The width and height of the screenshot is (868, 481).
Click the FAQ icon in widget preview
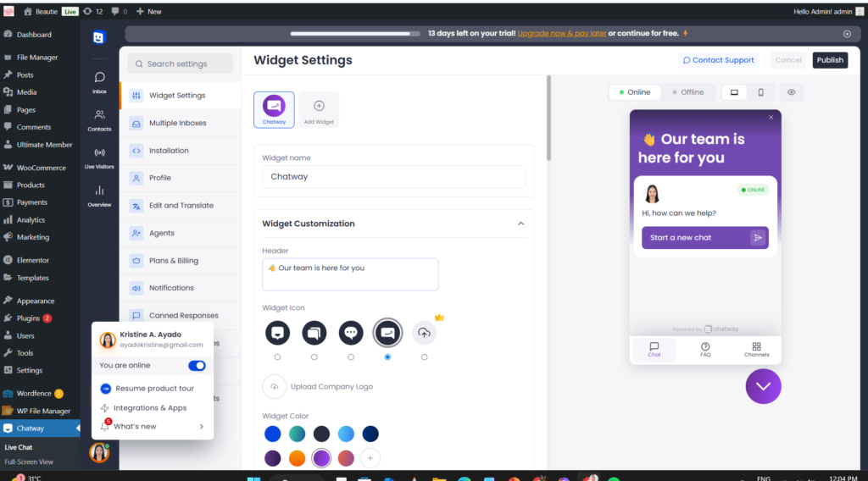pos(705,349)
